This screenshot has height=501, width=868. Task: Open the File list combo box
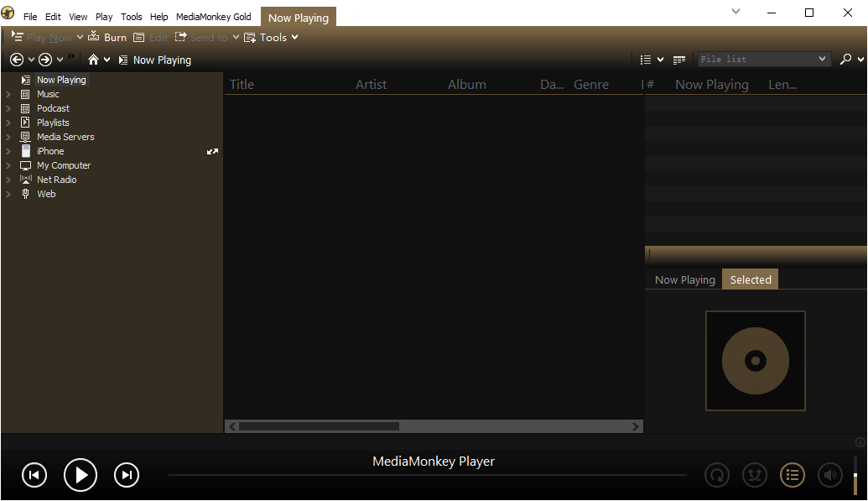point(763,59)
